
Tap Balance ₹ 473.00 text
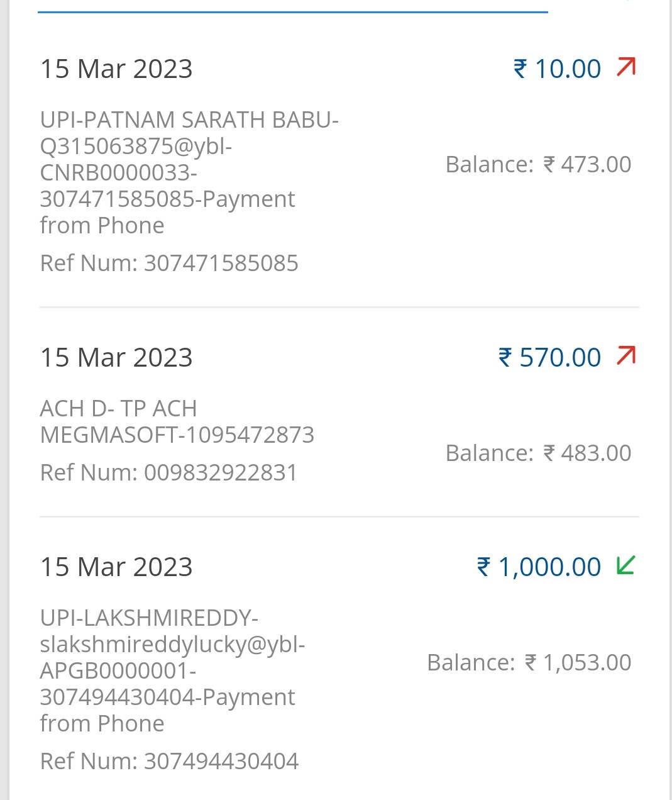[538, 164]
